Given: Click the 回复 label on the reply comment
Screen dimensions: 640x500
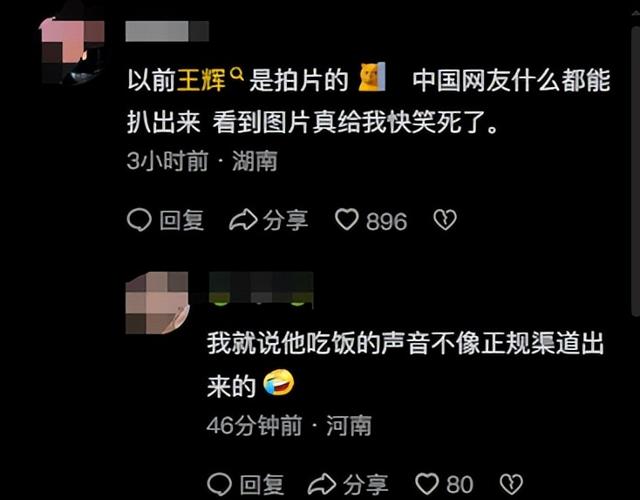Looking at the screenshot, I should pos(262,485).
